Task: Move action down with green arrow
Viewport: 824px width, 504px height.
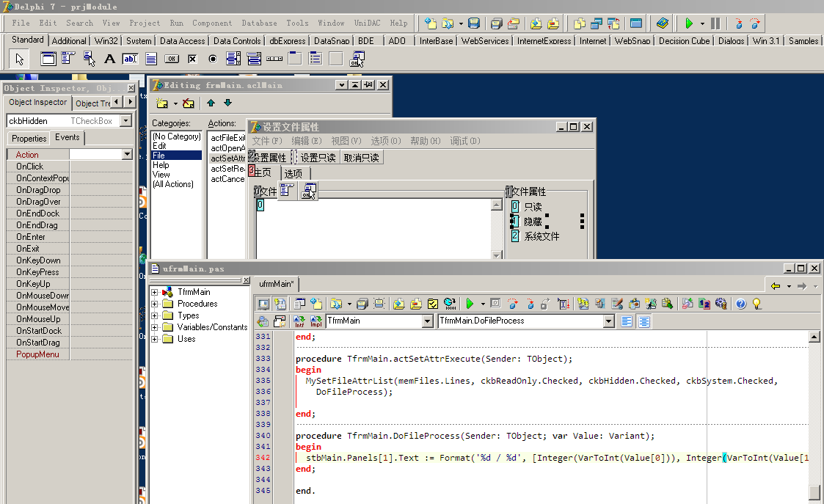Action: tap(227, 103)
